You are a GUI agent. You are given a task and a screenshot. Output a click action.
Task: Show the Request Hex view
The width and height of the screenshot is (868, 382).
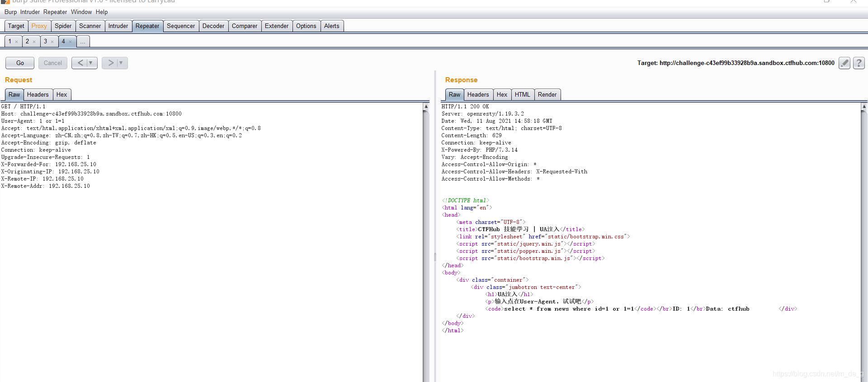point(61,95)
